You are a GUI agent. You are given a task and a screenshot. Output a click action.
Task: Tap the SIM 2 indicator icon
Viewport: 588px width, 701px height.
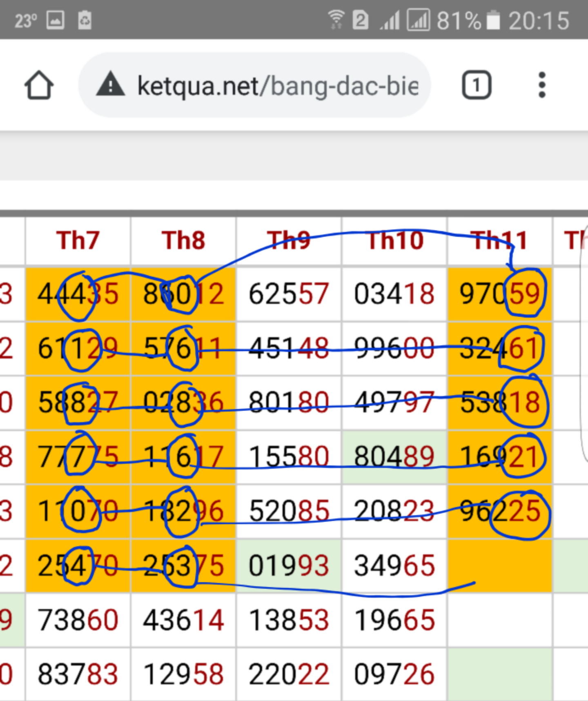click(x=361, y=20)
